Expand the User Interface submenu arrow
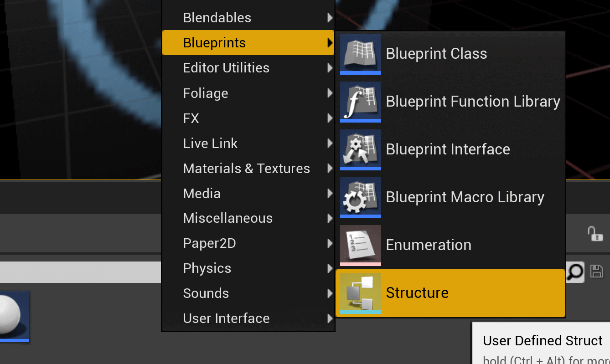 click(x=330, y=318)
